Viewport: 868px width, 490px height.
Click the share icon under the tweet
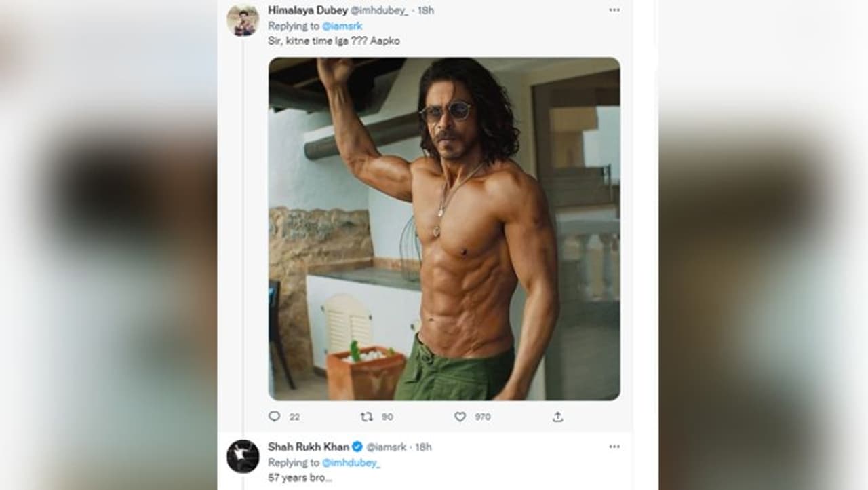click(557, 417)
